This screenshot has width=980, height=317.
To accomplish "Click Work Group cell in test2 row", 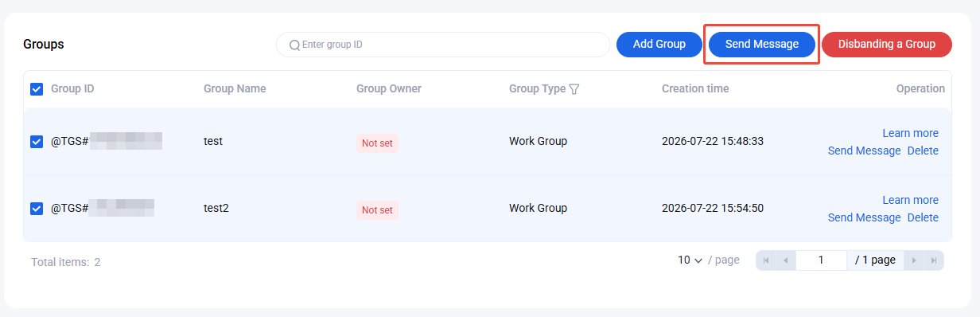I will click(x=539, y=208).
